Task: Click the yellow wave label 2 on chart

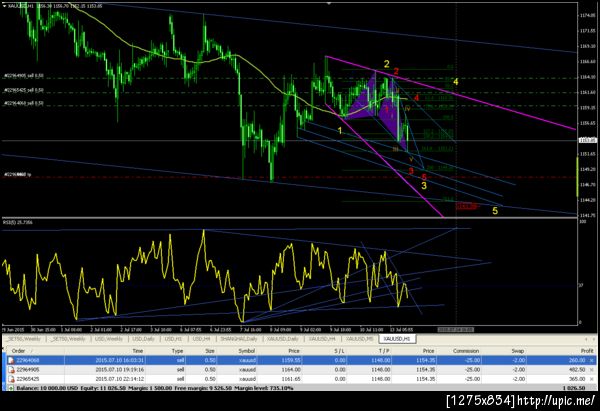Action: tap(387, 64)
